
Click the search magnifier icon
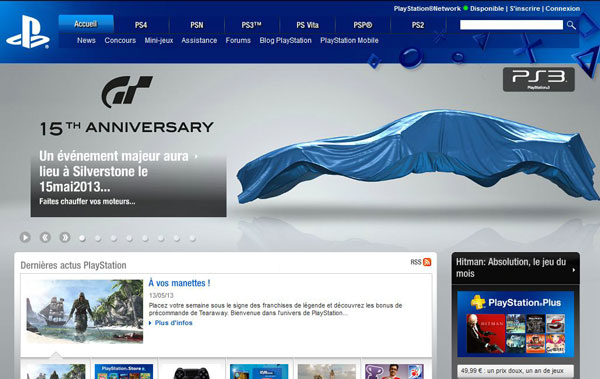[x=571, y=25]
